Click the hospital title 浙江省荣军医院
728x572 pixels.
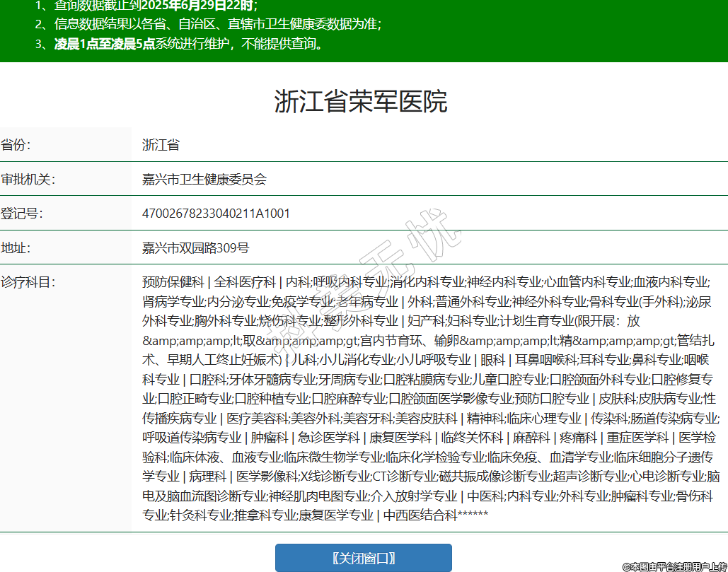tap(361, 102)
